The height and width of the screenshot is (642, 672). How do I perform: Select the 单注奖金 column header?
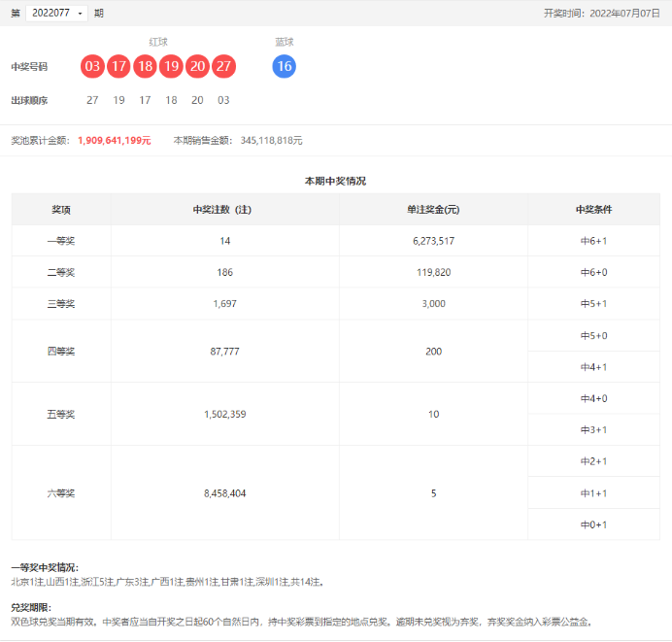[433, 209]
